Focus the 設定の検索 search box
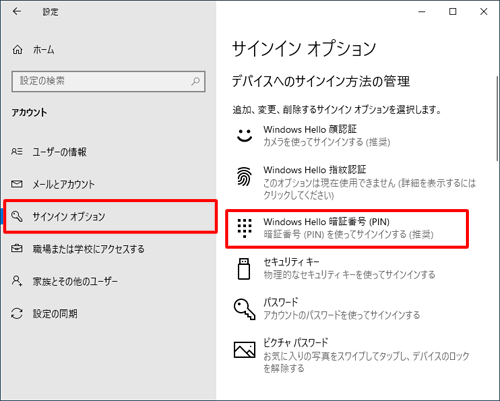This screenshot has width=500, height=401. 108,81
